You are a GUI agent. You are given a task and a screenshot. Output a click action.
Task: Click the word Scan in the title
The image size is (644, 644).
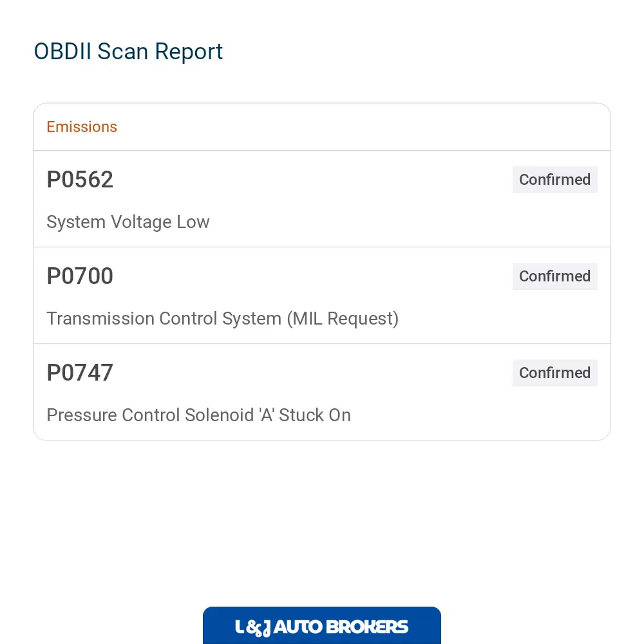tap(122, 52)
